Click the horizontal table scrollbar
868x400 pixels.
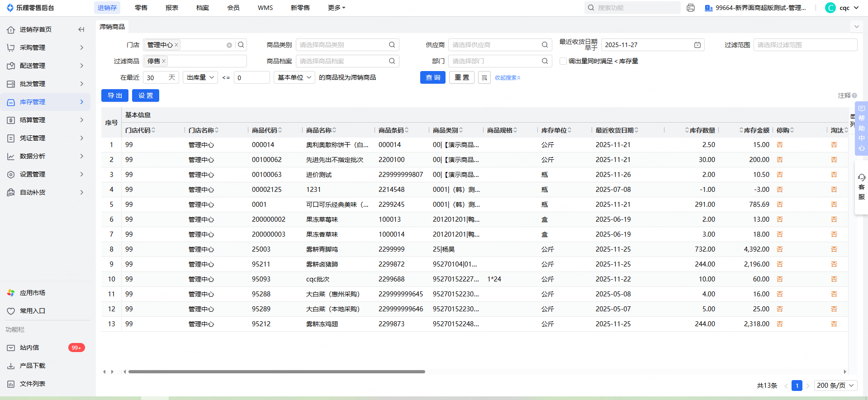pyautogui.click(x=276, y=371)
